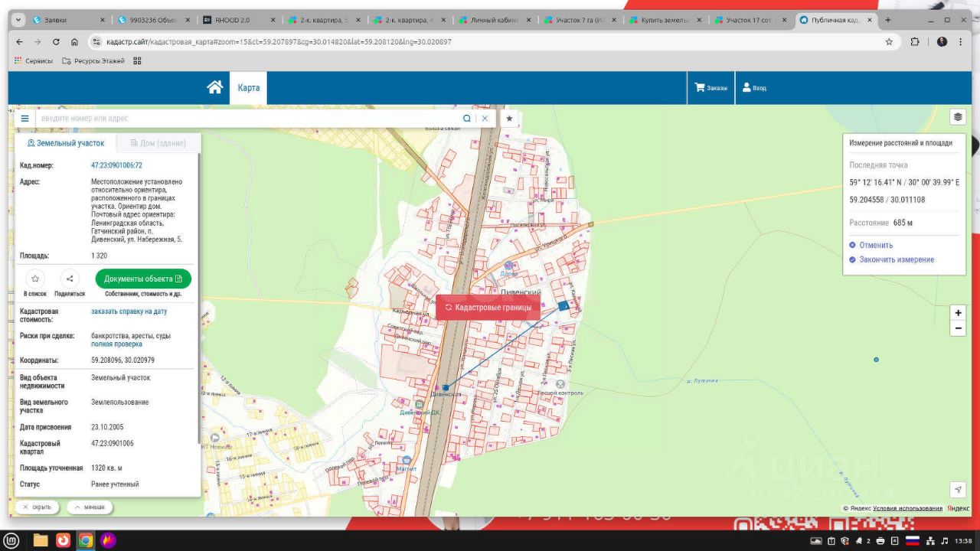Collapse the panel with меньше button

[x=90, y=507]
